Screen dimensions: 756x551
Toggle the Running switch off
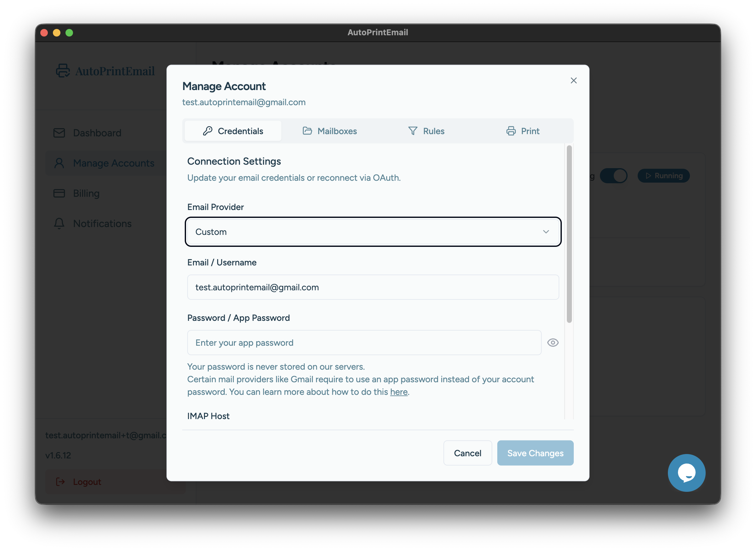614,176
